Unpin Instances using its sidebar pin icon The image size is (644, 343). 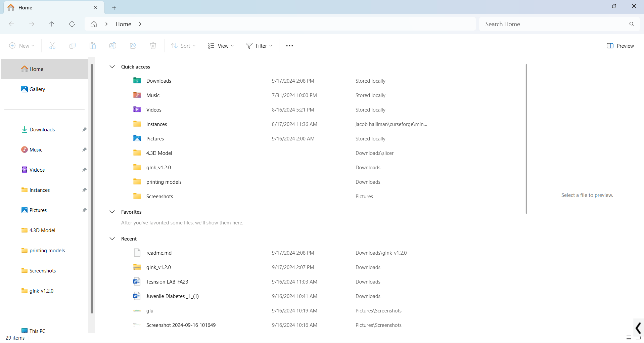click(x=84, y=190)
